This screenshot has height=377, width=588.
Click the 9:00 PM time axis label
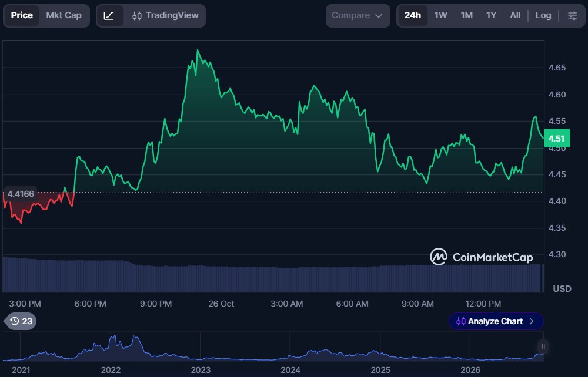(x=156, y=304)
